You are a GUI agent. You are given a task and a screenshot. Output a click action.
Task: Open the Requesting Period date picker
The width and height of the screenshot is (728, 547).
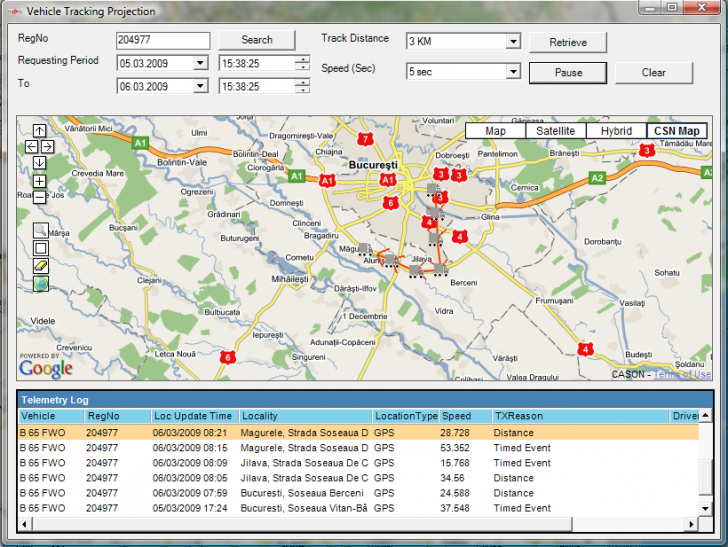(x=200, y=63)
